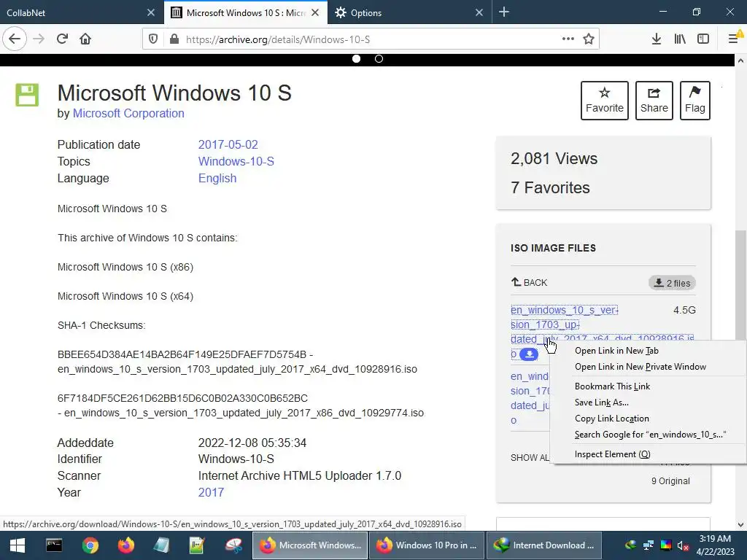Click the x64 SHA-1 checksum hash text

click(182, 355)
